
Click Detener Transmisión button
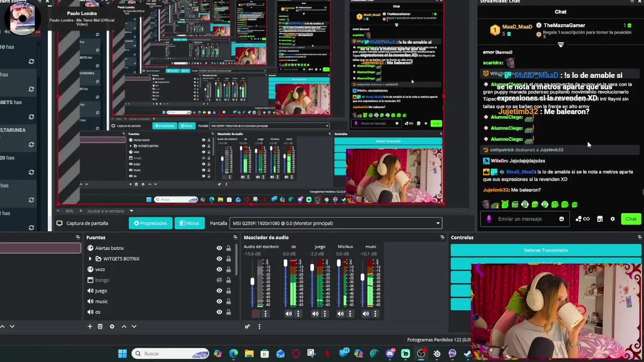tap(546, 250)
